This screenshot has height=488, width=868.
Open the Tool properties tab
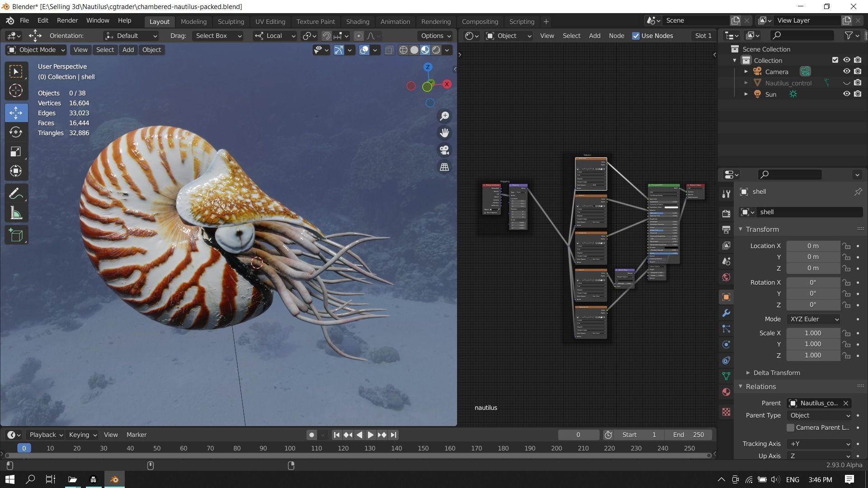pos(726,194)
